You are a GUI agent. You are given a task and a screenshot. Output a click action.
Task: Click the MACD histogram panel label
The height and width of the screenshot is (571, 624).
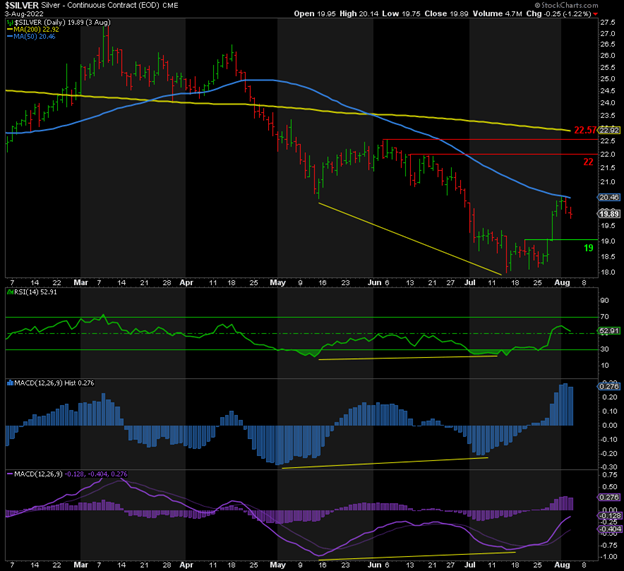tap(45, 382)
